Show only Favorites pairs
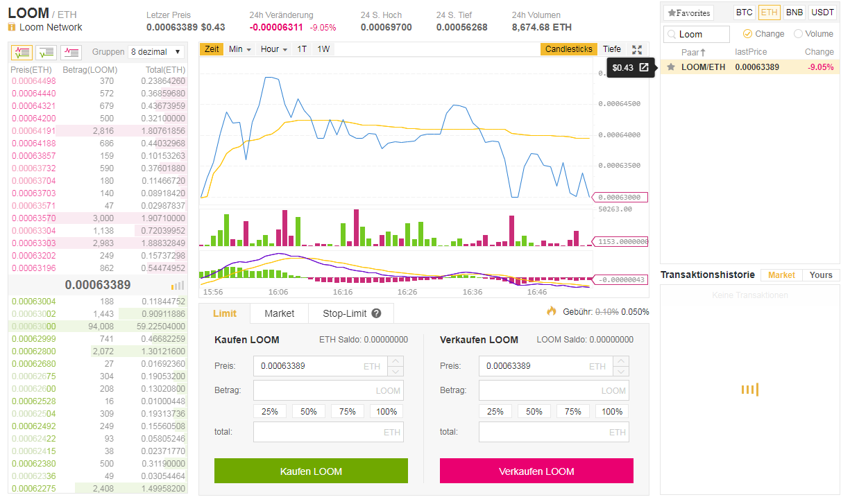This screenshot has width=850, height=504. point(688,12)
